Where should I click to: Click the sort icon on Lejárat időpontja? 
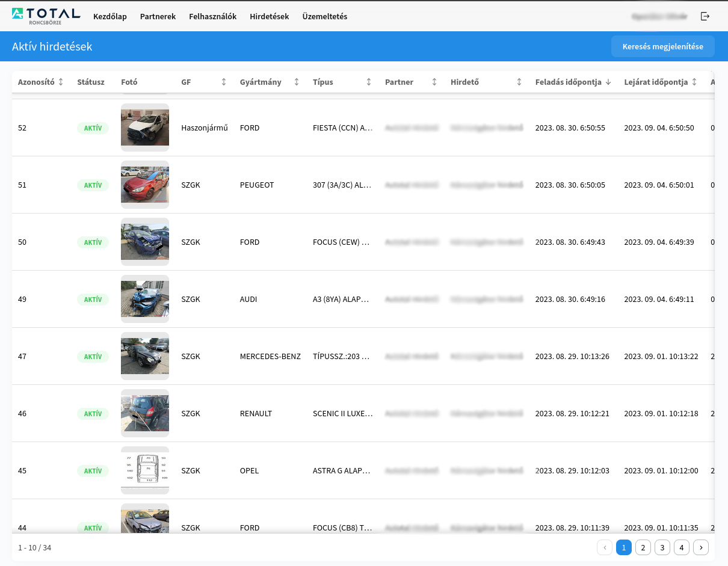[x=694, y=81]
